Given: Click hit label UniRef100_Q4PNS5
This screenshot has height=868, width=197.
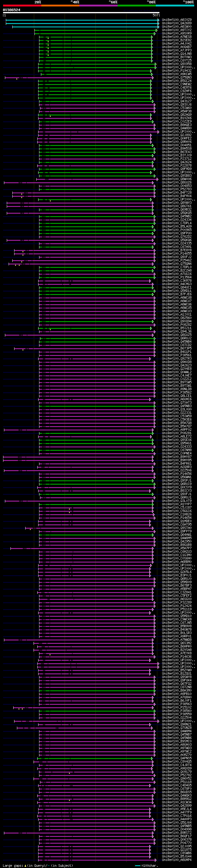Looking at the screenshot, I should tap(177, 758).
